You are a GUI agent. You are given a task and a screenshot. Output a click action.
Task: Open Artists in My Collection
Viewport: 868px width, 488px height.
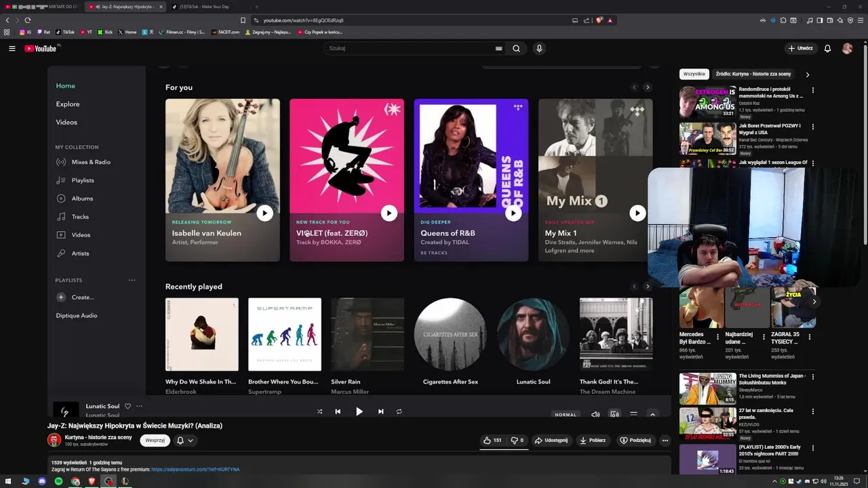73,253
